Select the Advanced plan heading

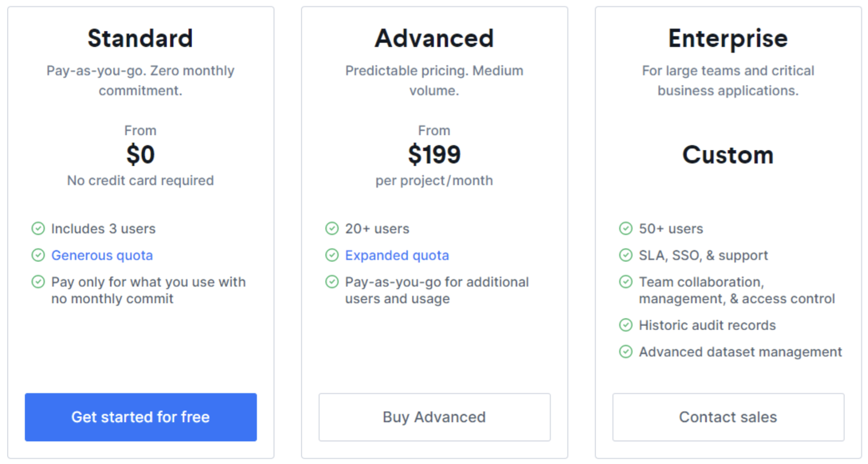click(434, 38)
